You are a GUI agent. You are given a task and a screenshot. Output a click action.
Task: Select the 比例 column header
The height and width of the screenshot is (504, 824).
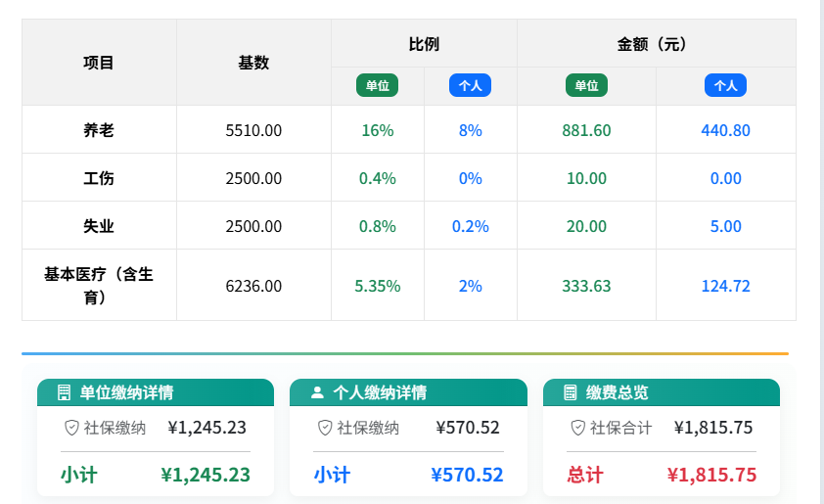click(x=424, y=44)
